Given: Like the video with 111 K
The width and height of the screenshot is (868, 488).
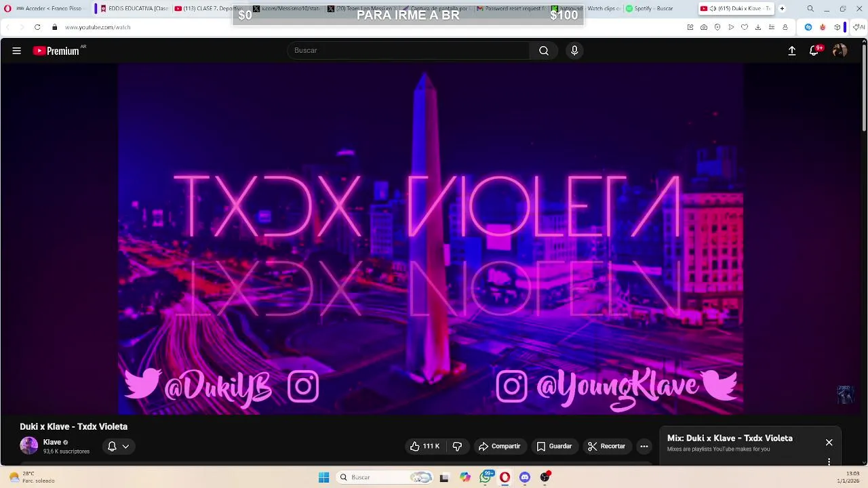Looking at the screenshot, I should click(425, 446).
